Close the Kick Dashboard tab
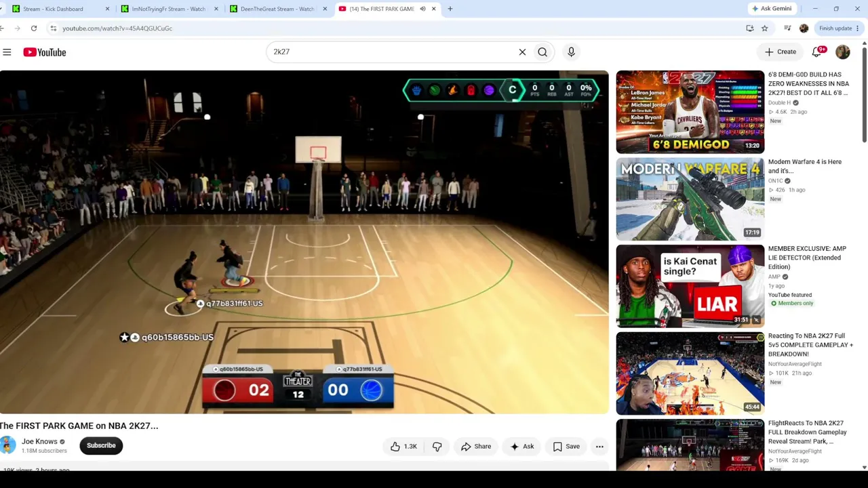868x488 pixels. pyautogui.click(x=107, y=9)
